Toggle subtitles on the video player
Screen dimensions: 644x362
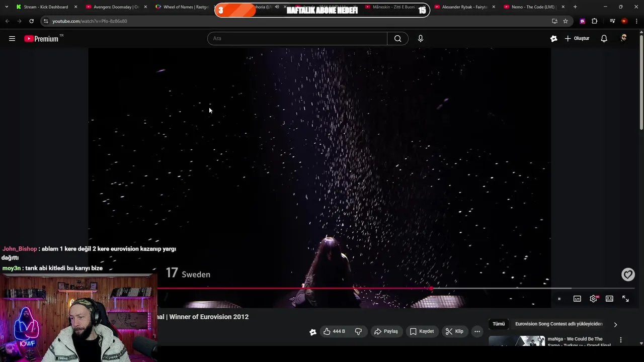[x=577, y=299]
